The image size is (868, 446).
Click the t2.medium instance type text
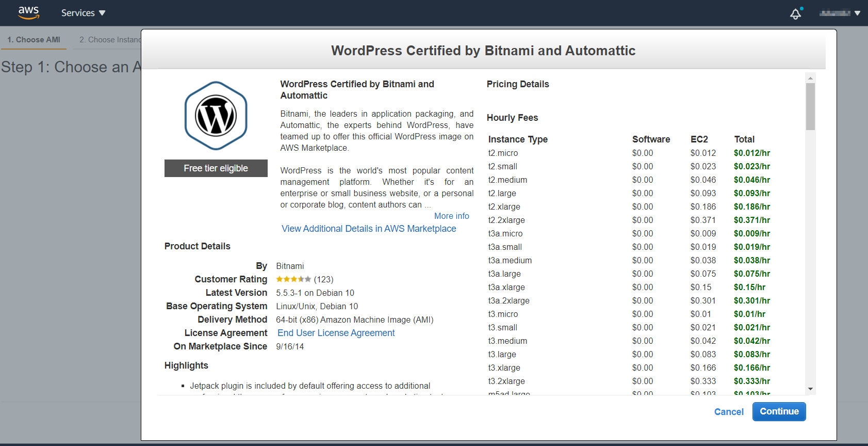pos(507,180)
